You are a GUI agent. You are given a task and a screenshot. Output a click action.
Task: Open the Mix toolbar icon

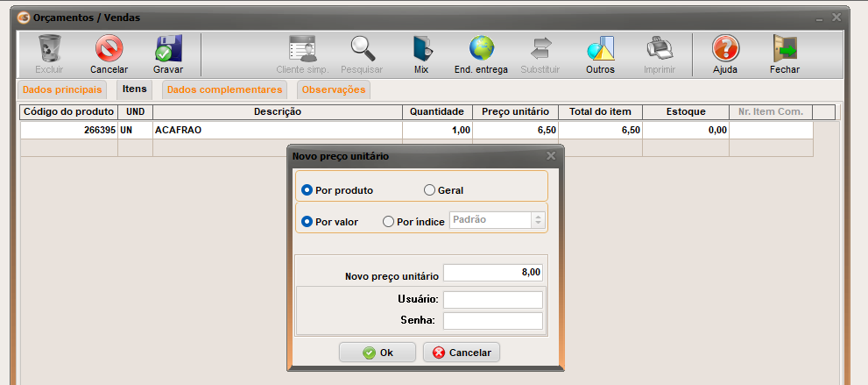[421, 48]
